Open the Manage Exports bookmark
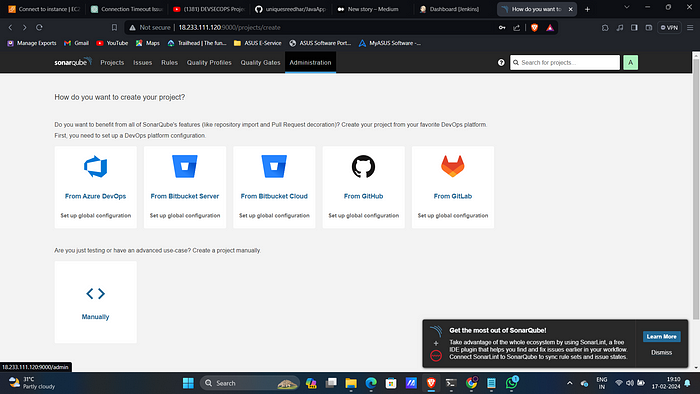700x394 pixels. pos(32,43)
